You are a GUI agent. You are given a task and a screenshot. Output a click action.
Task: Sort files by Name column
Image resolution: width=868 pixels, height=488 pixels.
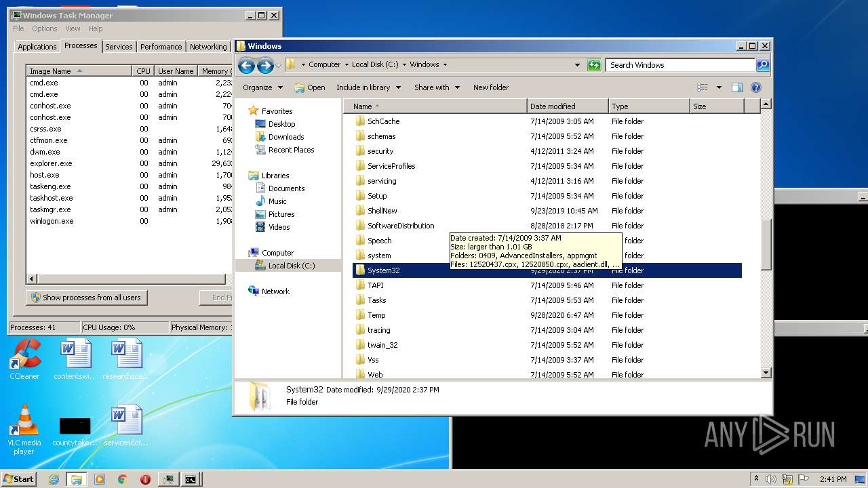[435, 106]
